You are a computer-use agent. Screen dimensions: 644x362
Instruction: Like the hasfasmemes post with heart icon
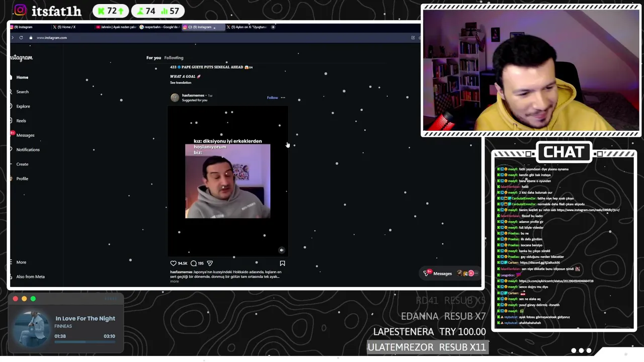click(173, 263)
